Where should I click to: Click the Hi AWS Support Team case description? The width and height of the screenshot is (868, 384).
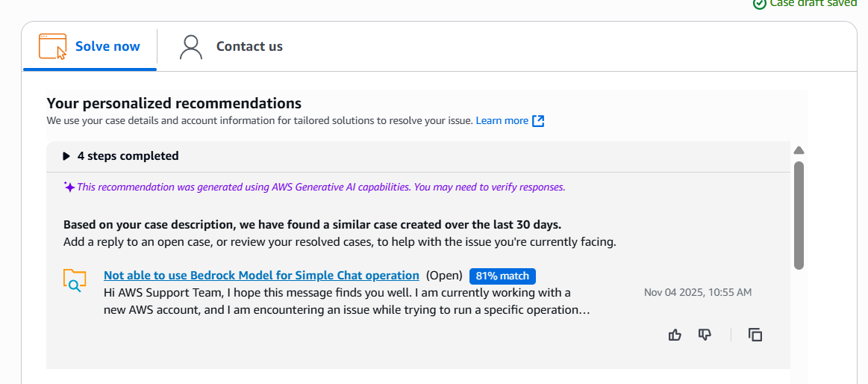tap(346, 301)
